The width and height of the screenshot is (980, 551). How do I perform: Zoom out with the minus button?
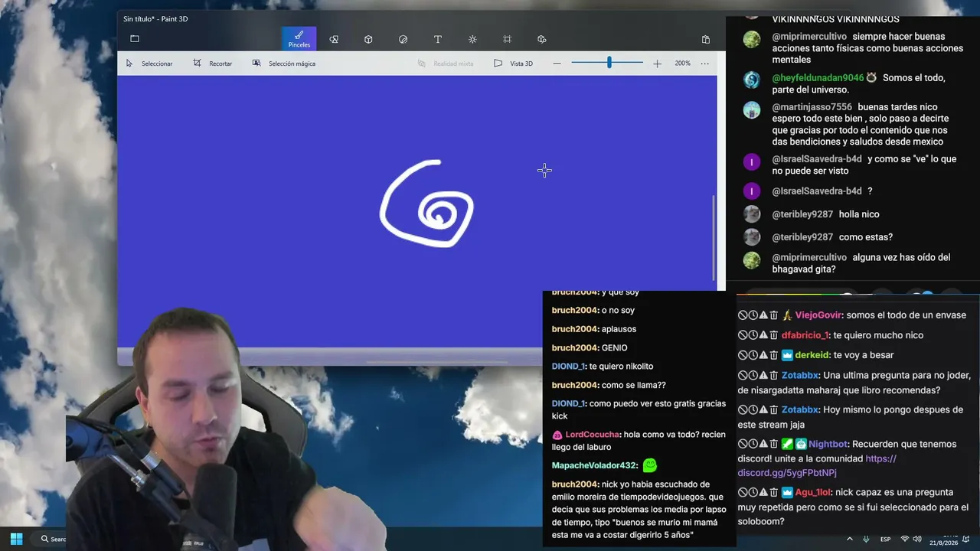pyautogui.click(x=557, y=64)
